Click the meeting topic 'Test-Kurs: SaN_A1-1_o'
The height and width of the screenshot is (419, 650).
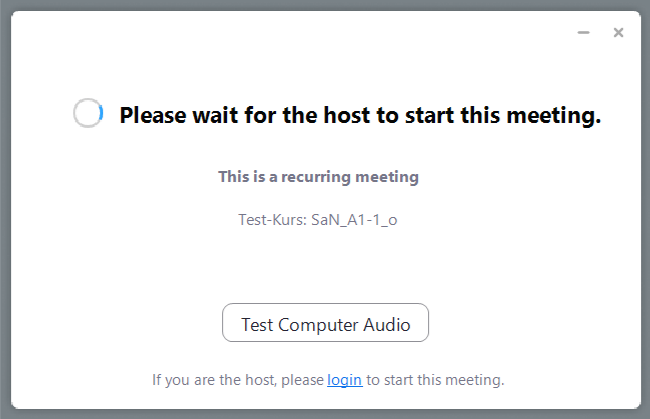click(318, 220)
